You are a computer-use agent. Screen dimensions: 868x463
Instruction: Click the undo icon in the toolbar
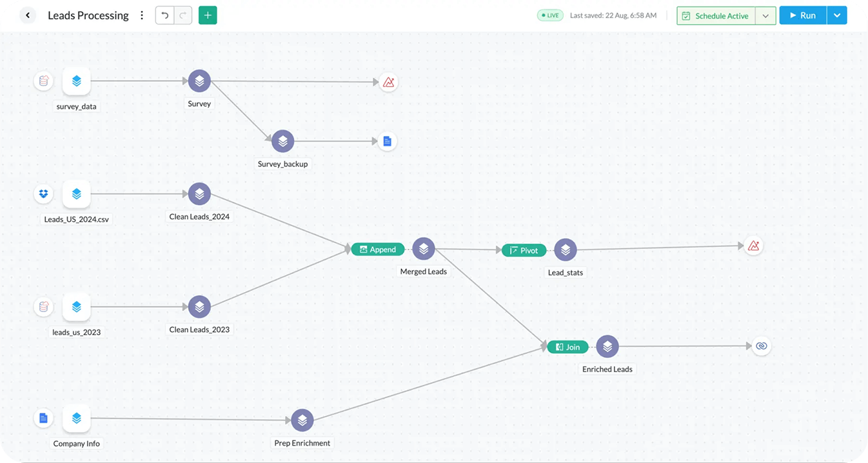[164, 15]
